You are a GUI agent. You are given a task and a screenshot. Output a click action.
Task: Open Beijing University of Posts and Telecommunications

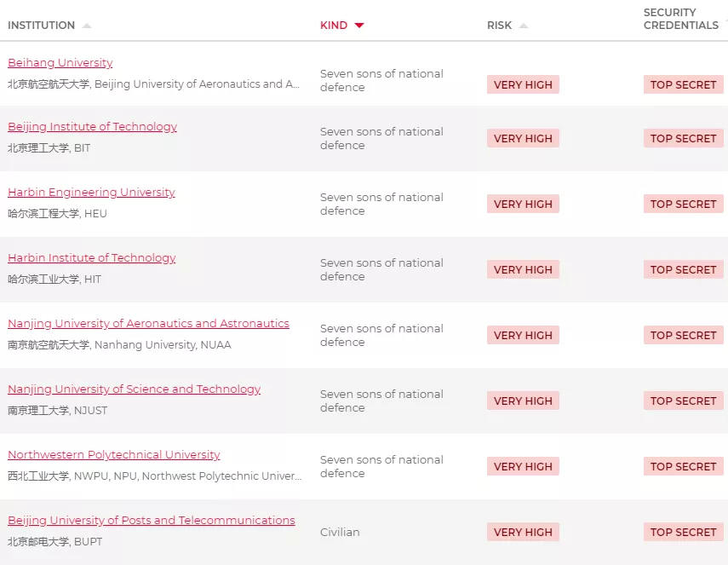pos(152,521)
